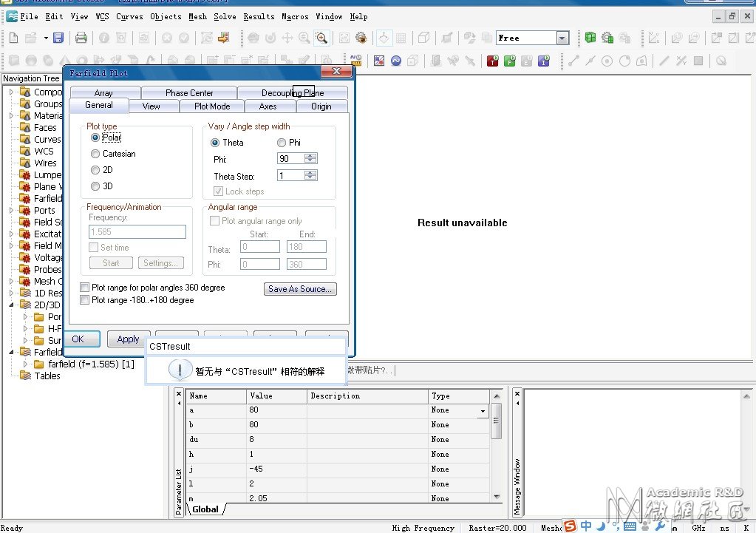
Task: Switch to the Phase Center tab
Action: click(x=189, y=92)
